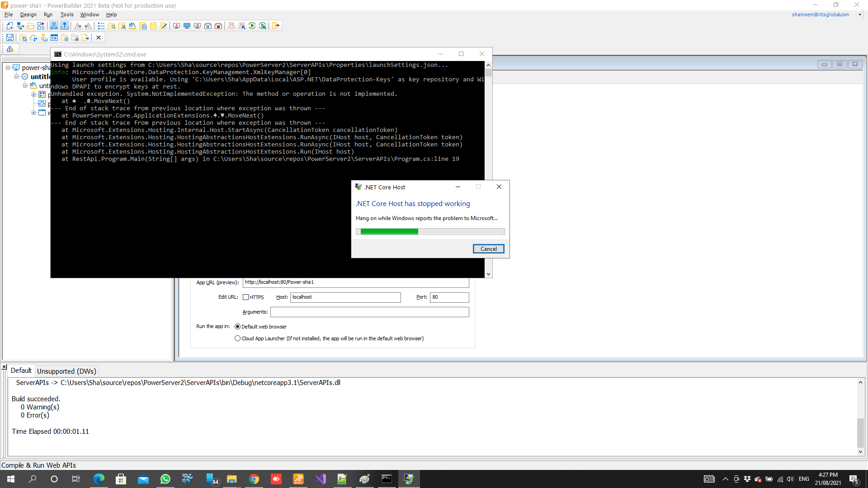
Task: Collapse the untitled target tree node
Action: 16,77
